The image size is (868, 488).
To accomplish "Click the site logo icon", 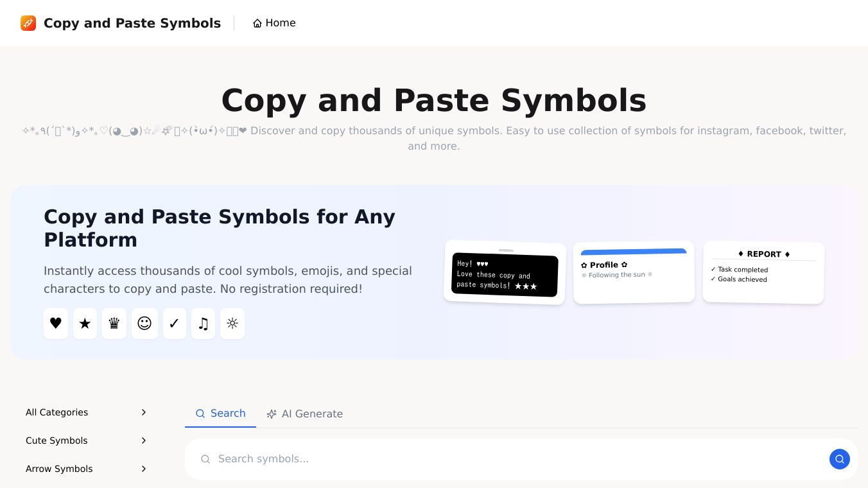I will click(x=28, y=23).
